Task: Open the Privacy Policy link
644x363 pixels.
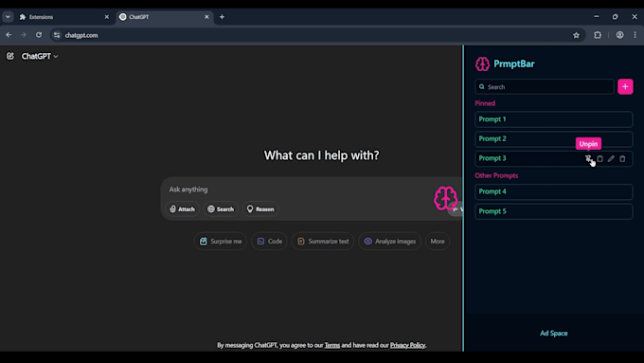Action: click(407, 345)
